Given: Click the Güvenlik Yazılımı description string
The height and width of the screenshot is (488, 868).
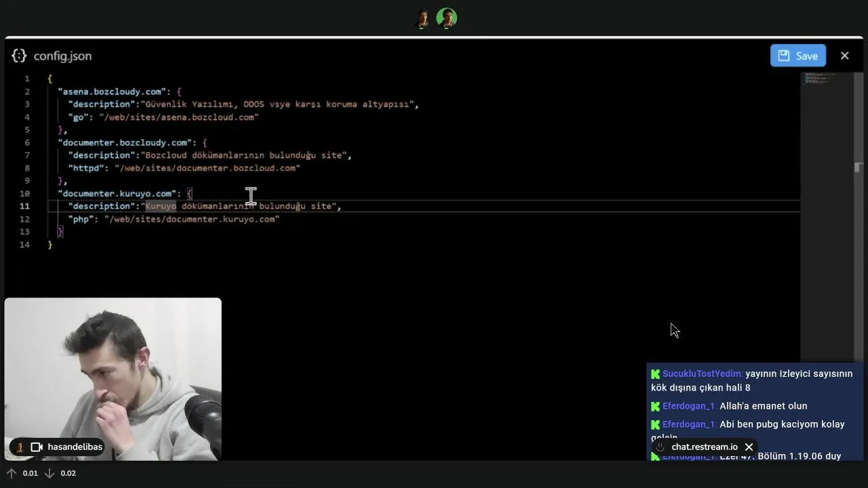Looking at the screenshot, I should tap(277, 104).
